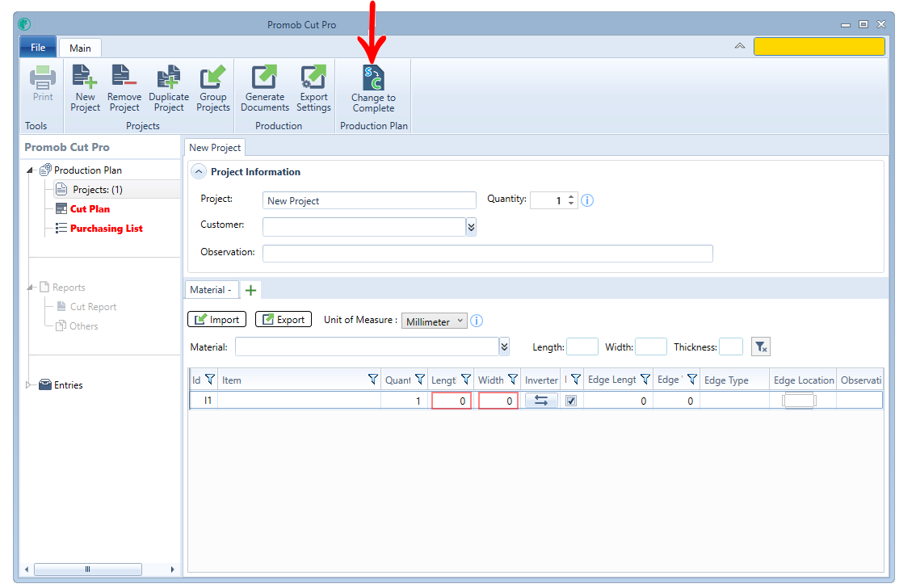The height and width of the screenshot is (588, 899).
Task: Filter the Quantity column
Action: pos(420,380)
